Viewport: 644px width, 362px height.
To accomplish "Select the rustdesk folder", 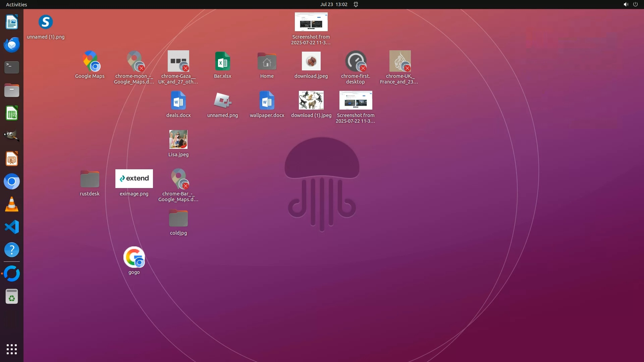I will 90,179.
